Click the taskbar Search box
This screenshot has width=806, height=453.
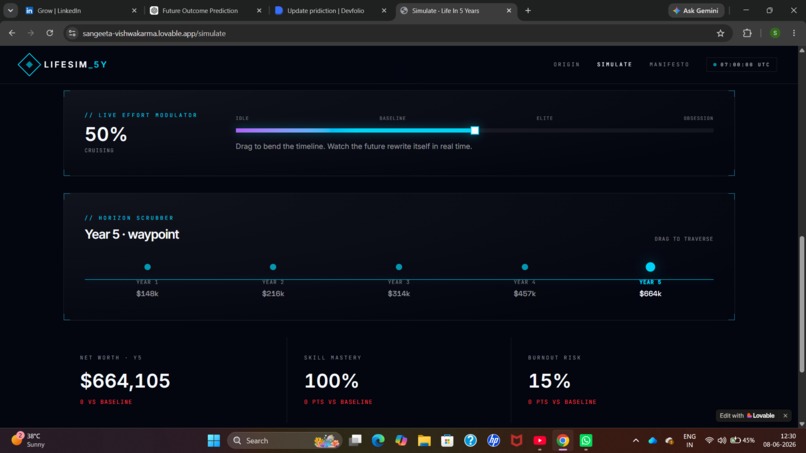pyautogui.click(x=285, y=441)
